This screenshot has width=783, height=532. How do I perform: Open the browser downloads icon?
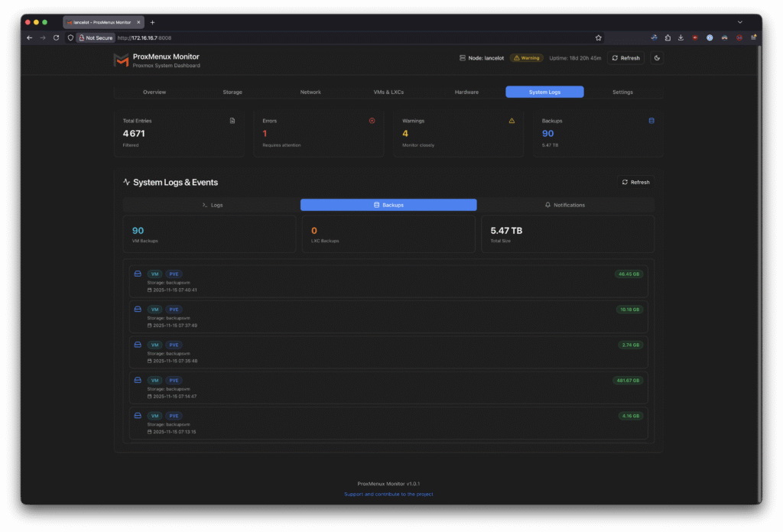click(x=681, y=37)
